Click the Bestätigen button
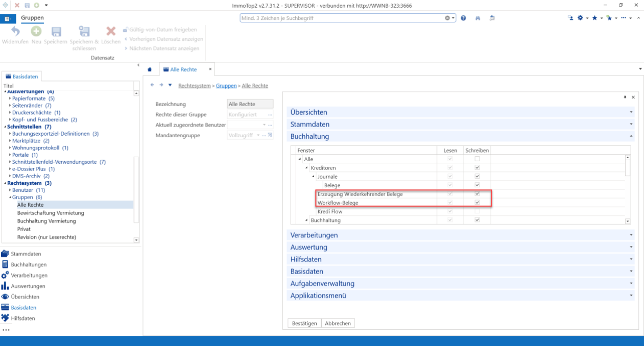 (305, 323)
